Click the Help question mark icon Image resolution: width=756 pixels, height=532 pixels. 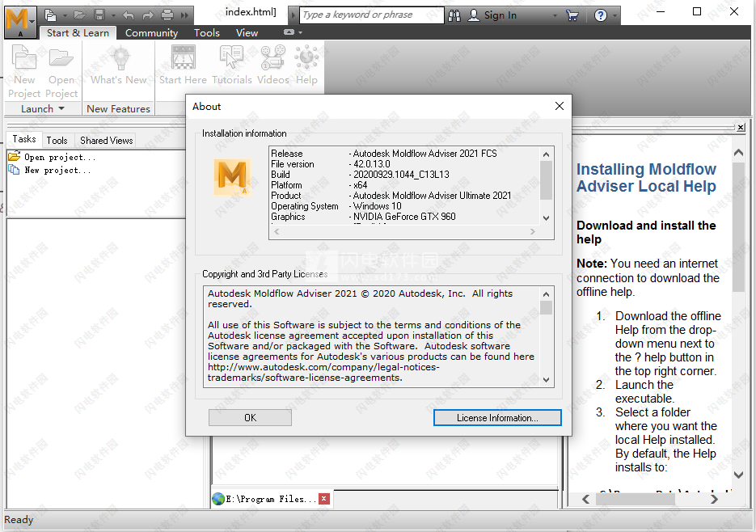[600, 15]
